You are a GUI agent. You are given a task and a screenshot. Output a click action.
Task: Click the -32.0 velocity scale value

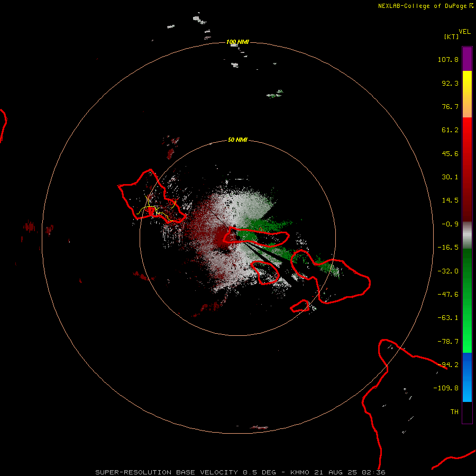tap(448, 271)
